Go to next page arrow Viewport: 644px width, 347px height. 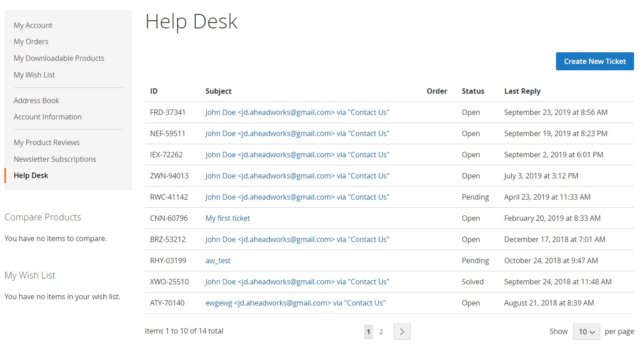click(x=402, y=332)
